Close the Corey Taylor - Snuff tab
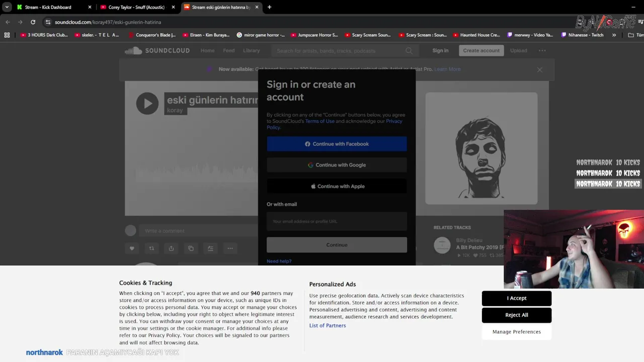This screenshot has width=644, height=362. tap(173, 7)
